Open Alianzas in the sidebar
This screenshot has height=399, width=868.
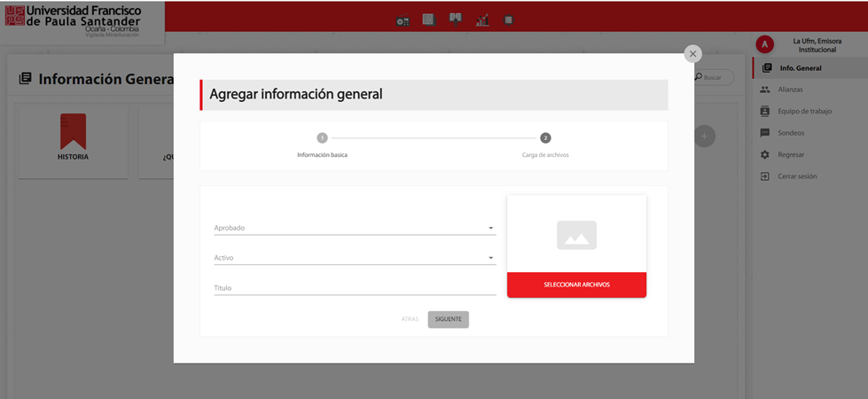click(792, 90)
